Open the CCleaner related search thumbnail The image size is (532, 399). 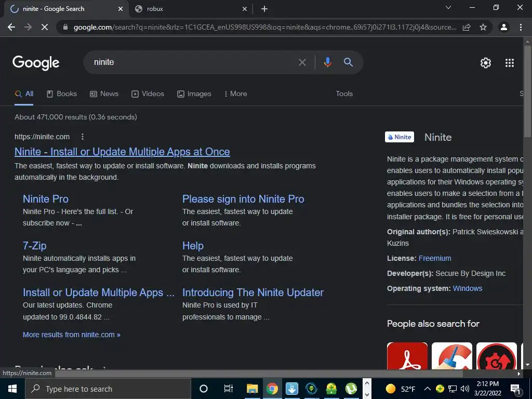(452, 355)
